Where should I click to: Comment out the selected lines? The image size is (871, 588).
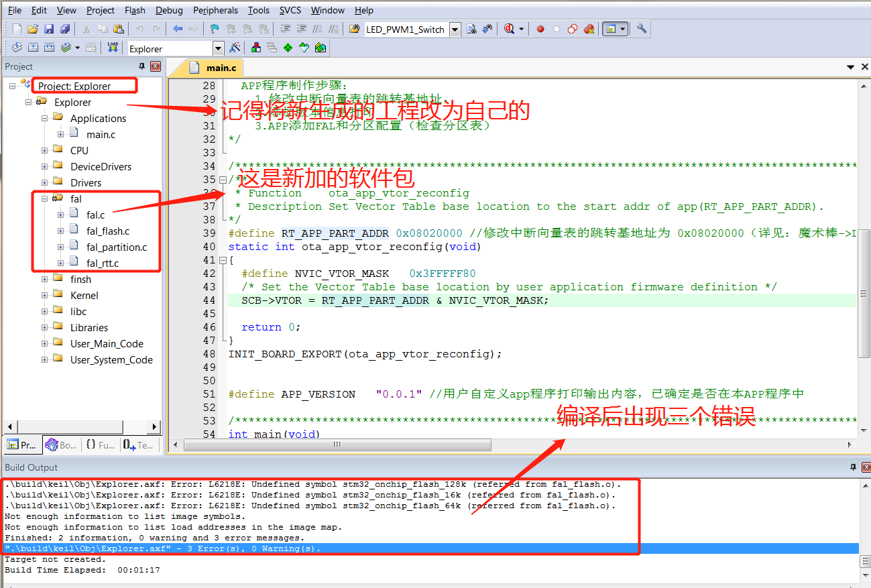[x=317, y=29]
